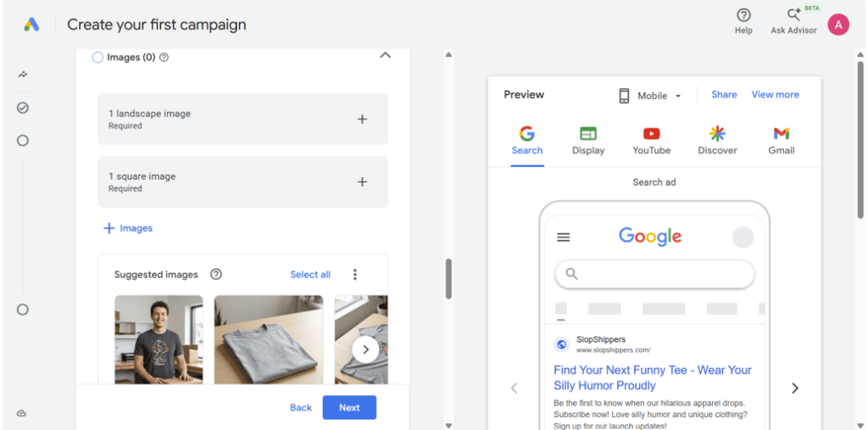Show next suggested images with arrow
The height and width of the screenshot is (430, 868).
[x=365, y=349]
